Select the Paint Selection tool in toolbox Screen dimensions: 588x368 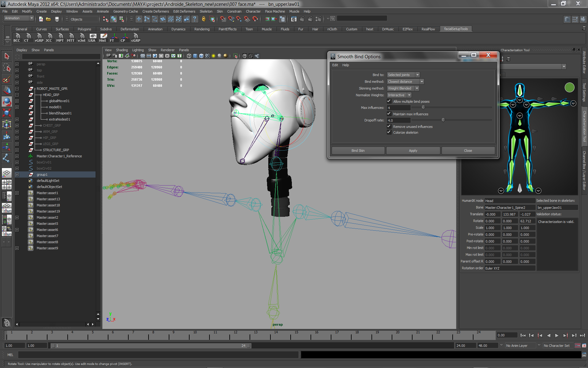pos(7,79)
